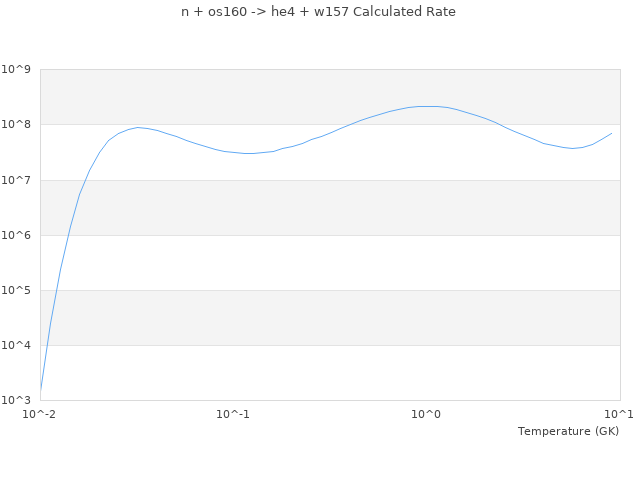The image size is (640, 480).
Task: Click the curve's broad maximum near 10^0
Action: pos(428,106)
